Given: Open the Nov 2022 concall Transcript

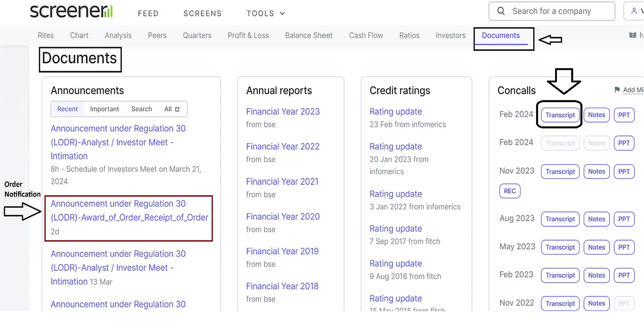Looking at the screenshot, I should pos(560,303).
